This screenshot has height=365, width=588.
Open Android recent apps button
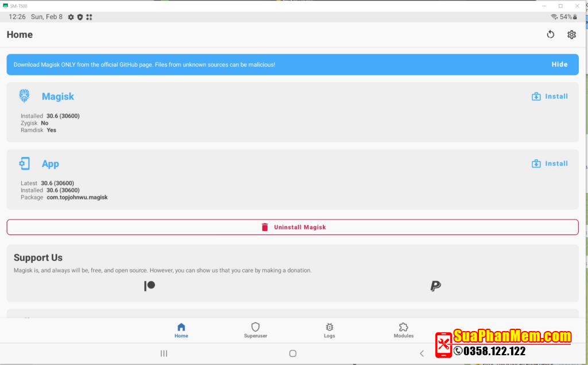click(x=164, y=354)
